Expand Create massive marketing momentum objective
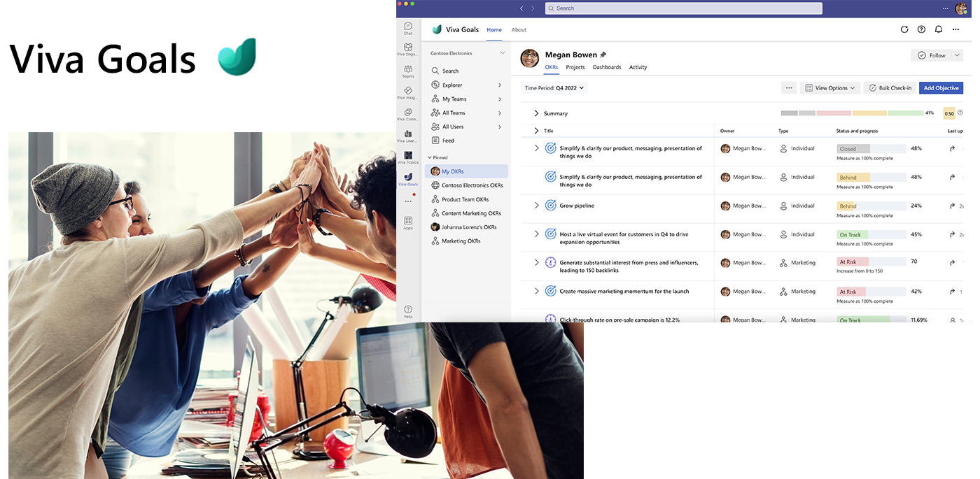The height and width of the screenshot is (479, 980). click(537, 292)
